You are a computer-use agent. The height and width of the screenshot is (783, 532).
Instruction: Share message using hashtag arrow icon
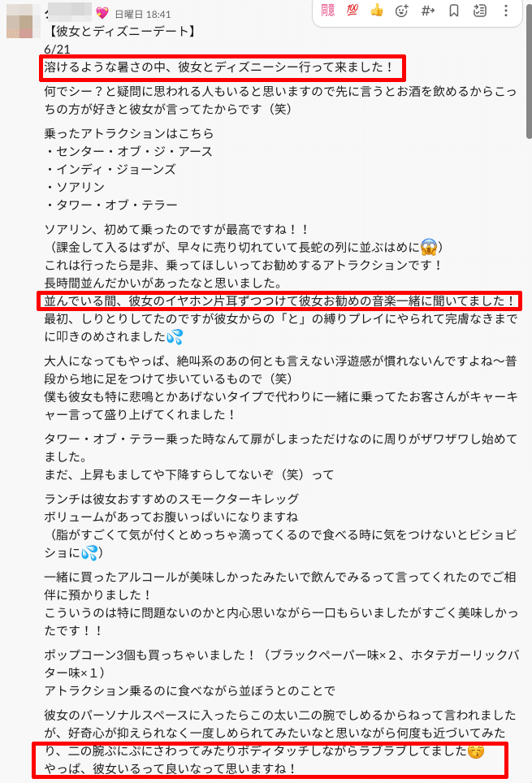428,11
